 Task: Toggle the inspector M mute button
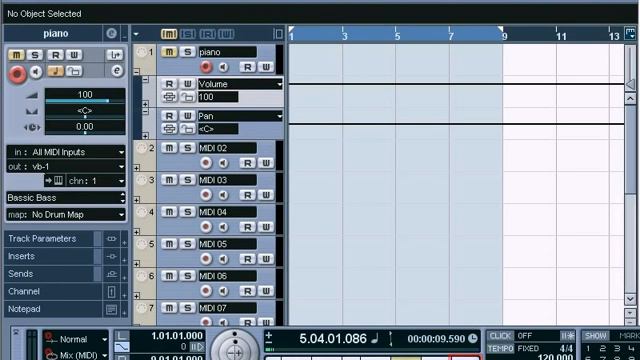tap(16, 55)
